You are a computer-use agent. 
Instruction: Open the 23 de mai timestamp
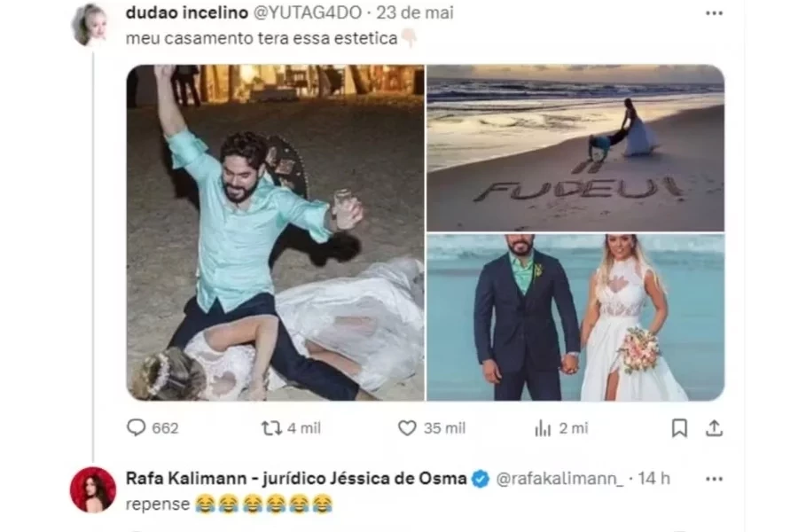pos(415,12)
